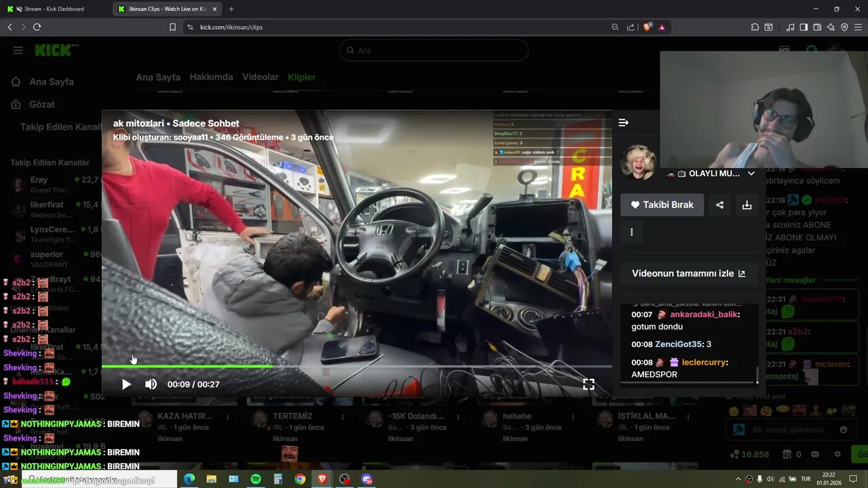868x488 pixels.
Task: Click the clip chat replay scrollbar
Action: [757, 375]
